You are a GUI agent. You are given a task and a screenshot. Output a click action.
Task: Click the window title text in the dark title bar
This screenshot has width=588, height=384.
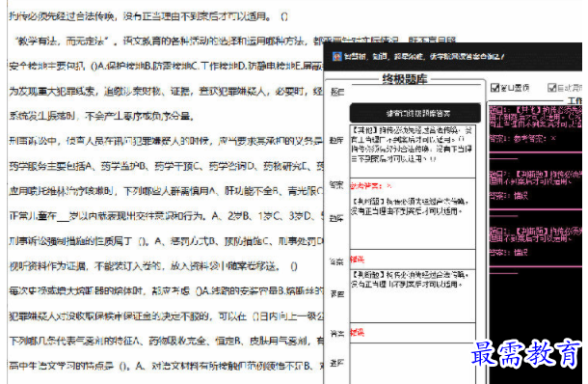click(424, 57)
